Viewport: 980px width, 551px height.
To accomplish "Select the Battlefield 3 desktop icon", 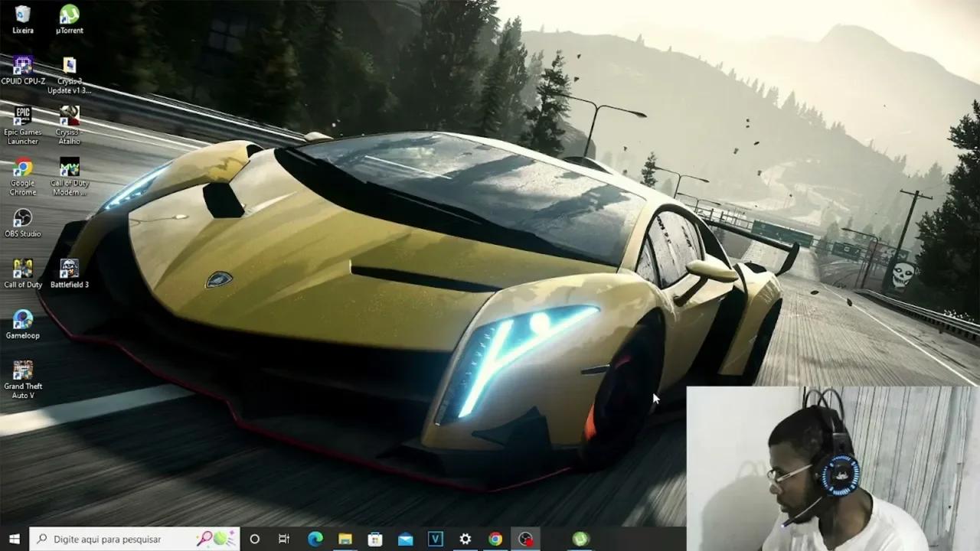I will [70, 273].
